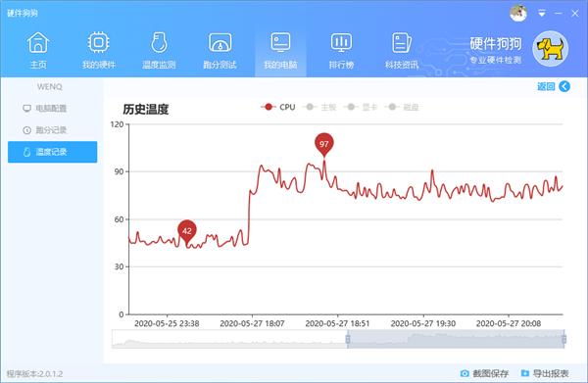Click 导出报表 export button
This screenshot has height=383, width=588.
tap(545, 373)
